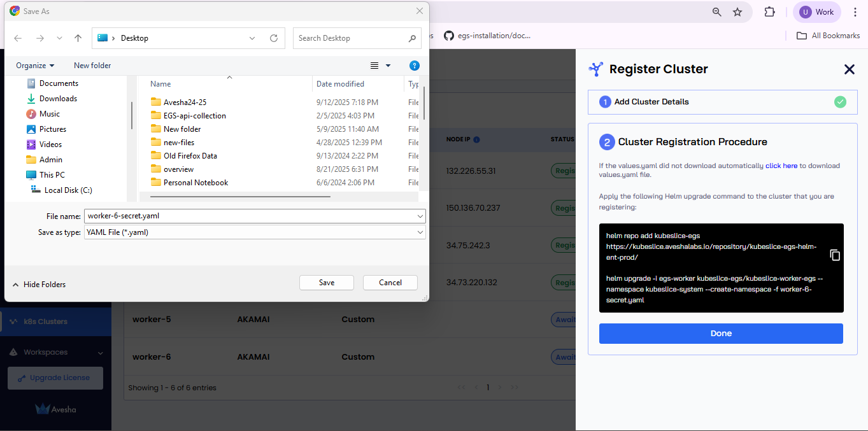Click the blue Done button
Viewport: 868px width, 431px height.
[721, 334]
